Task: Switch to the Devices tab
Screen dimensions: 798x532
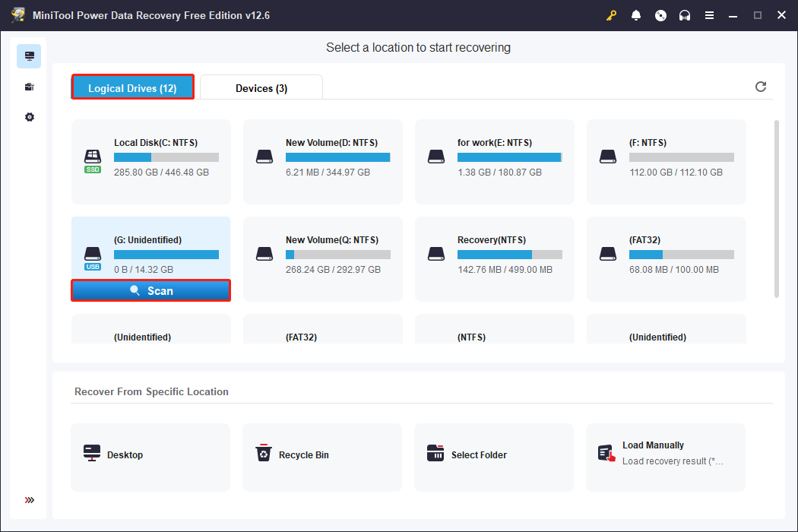Action: pos(261,87)
